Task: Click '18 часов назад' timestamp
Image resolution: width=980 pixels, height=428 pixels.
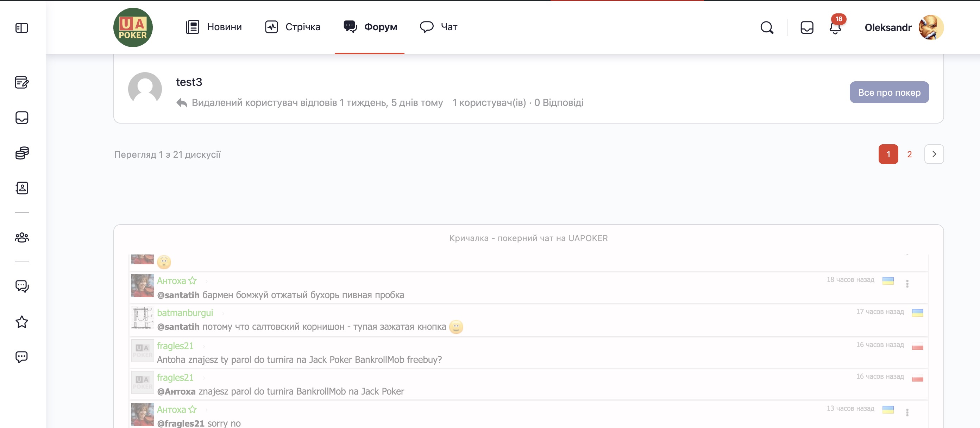Action: click(x=850, y=279)
